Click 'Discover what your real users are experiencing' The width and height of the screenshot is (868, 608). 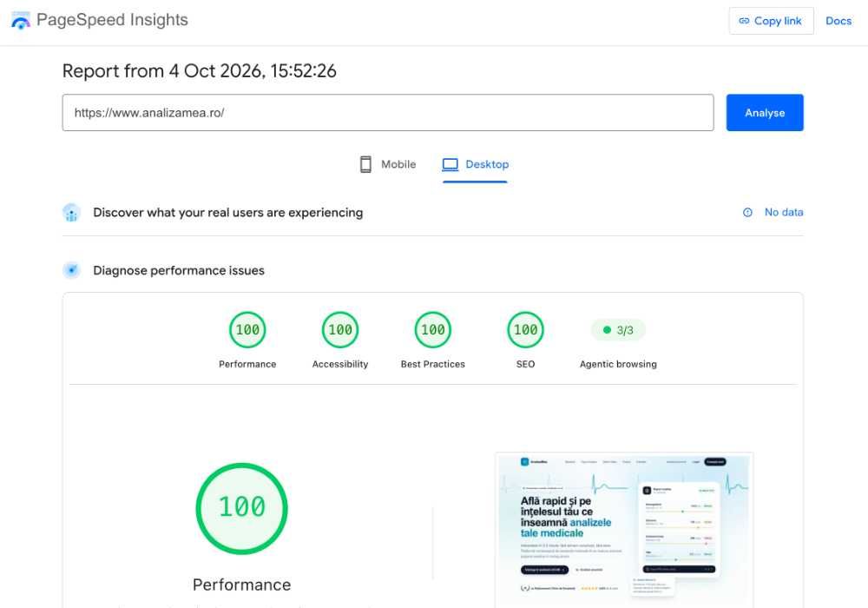(228, 213)
